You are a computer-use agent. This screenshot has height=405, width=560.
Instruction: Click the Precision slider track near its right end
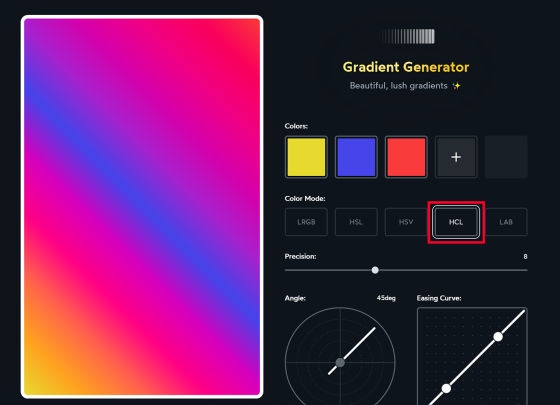point(518,270)
